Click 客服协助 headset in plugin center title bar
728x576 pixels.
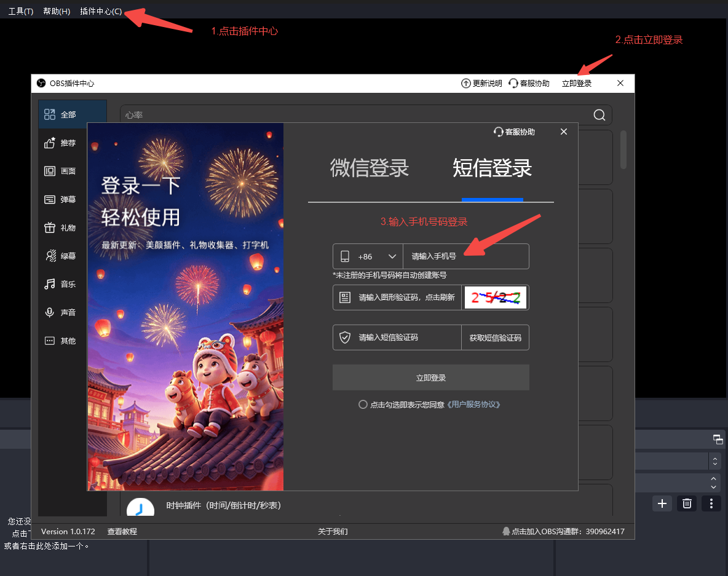click(513, 83)
